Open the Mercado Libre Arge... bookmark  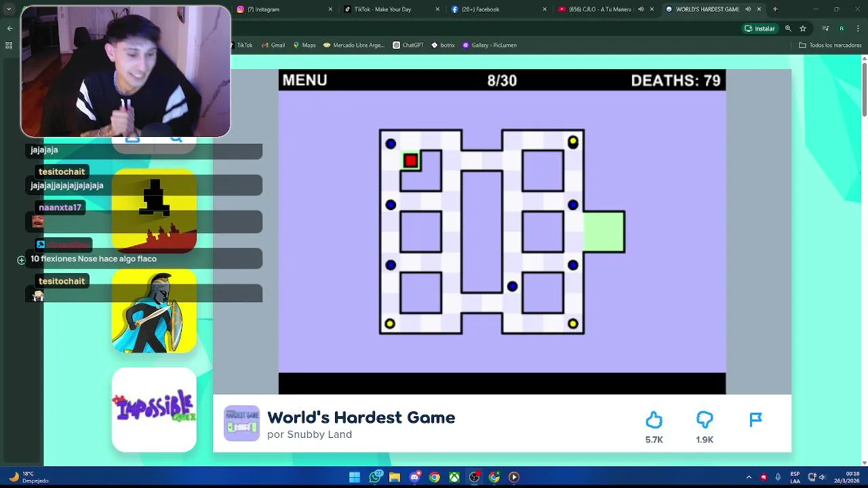[354, 45]
